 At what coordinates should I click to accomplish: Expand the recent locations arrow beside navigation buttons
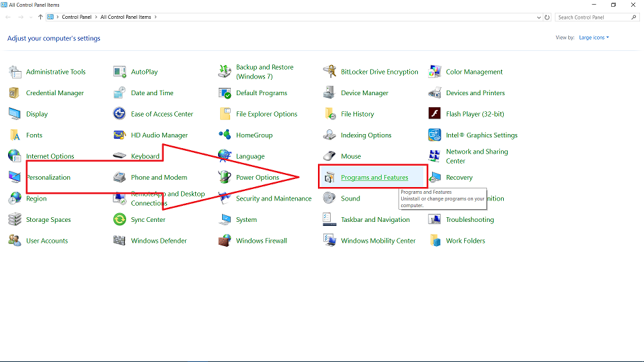[32, 17]
